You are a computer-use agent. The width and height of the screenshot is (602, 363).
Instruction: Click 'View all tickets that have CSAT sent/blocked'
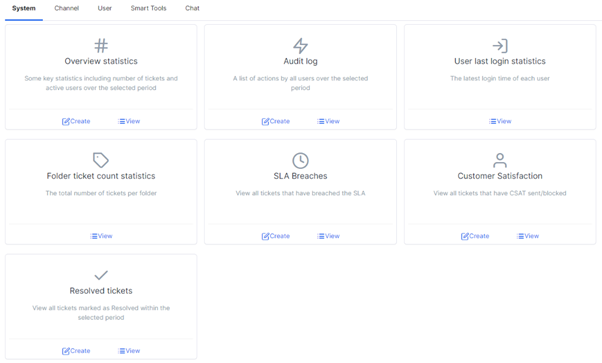(500, 193)
